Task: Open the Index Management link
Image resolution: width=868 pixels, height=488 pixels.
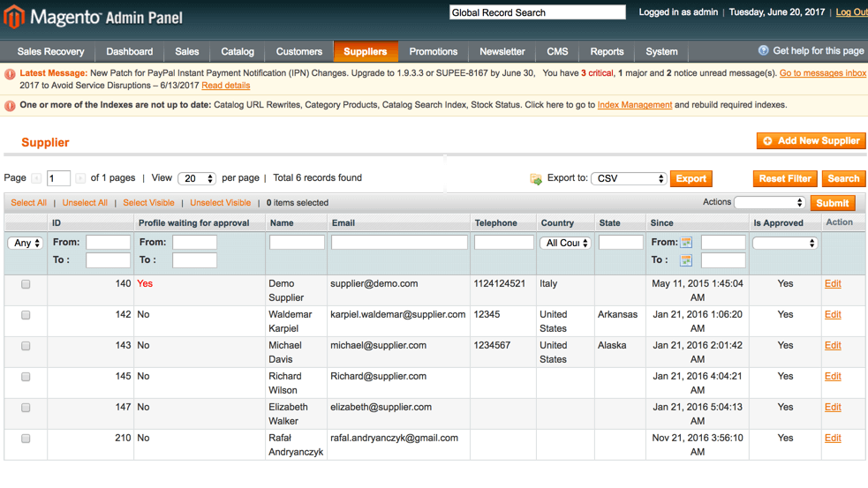Action: [x=634, y=105]
